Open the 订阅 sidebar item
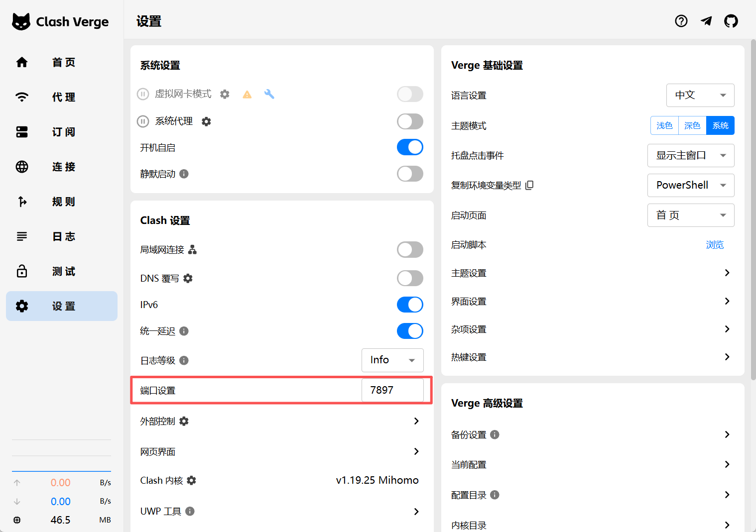 [x=62, y=132]
